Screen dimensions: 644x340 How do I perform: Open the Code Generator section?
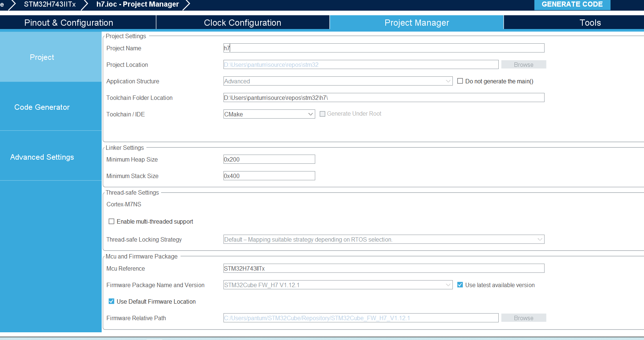click(x=51, y=107)
